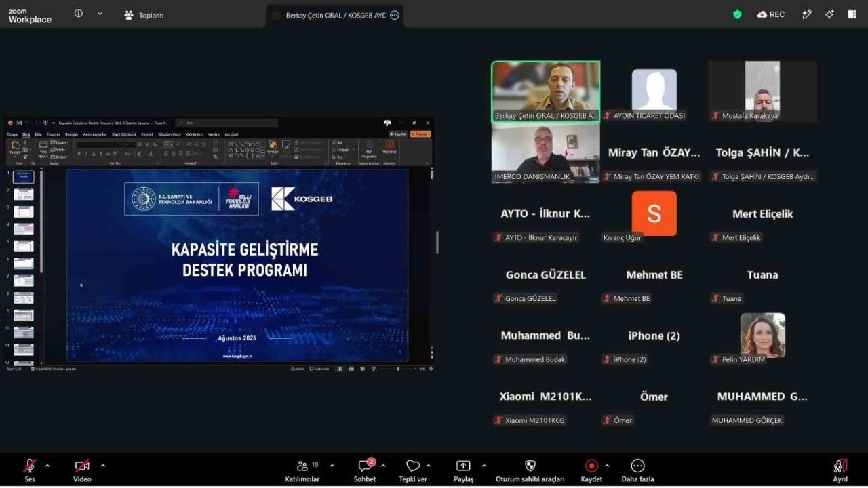Click the Yeni Slayt new slide icon
868x488 pixels.
(43, 148)
